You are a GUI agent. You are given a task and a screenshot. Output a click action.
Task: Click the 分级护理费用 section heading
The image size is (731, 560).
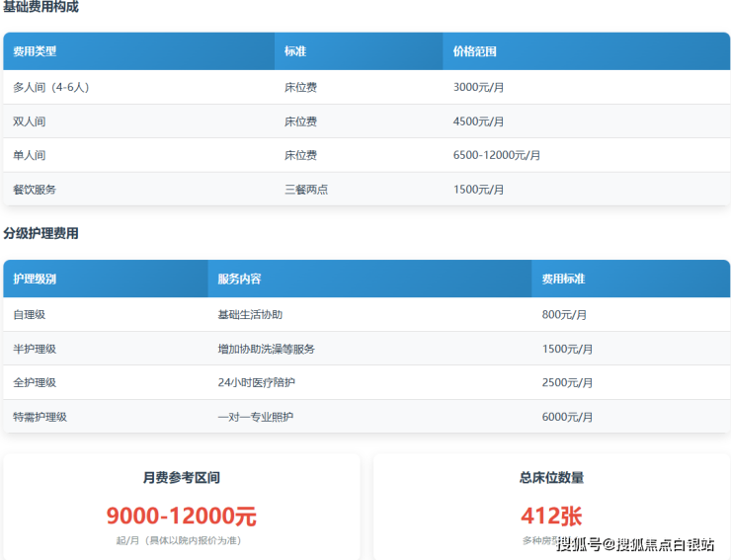click(x=41, y=234)
